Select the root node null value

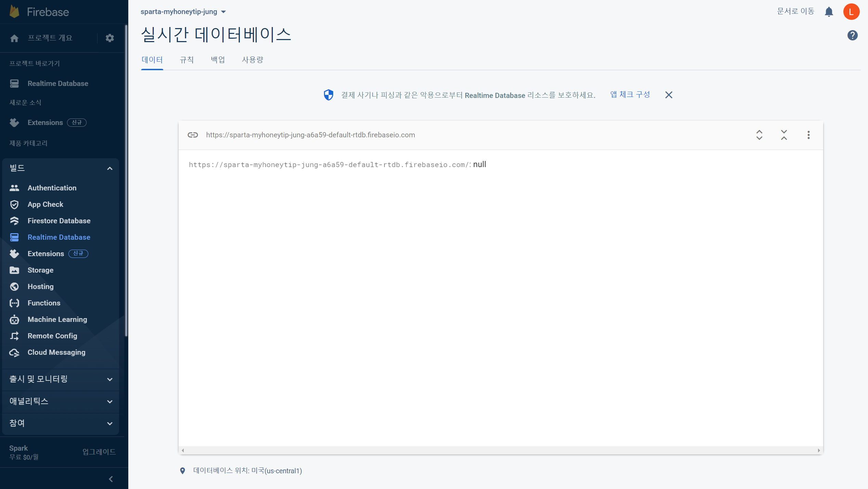click(x=479, y=164)
